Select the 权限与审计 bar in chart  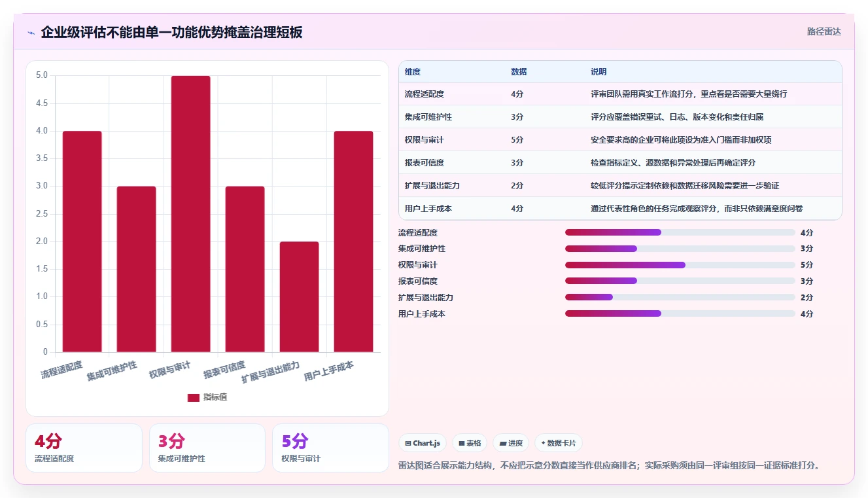coord(190,214)
